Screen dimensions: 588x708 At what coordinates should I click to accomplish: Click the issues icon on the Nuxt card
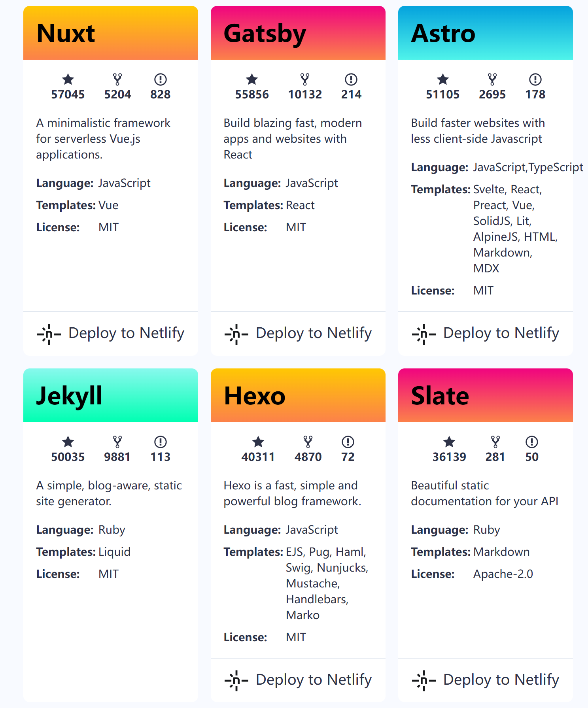pos(160,79)
